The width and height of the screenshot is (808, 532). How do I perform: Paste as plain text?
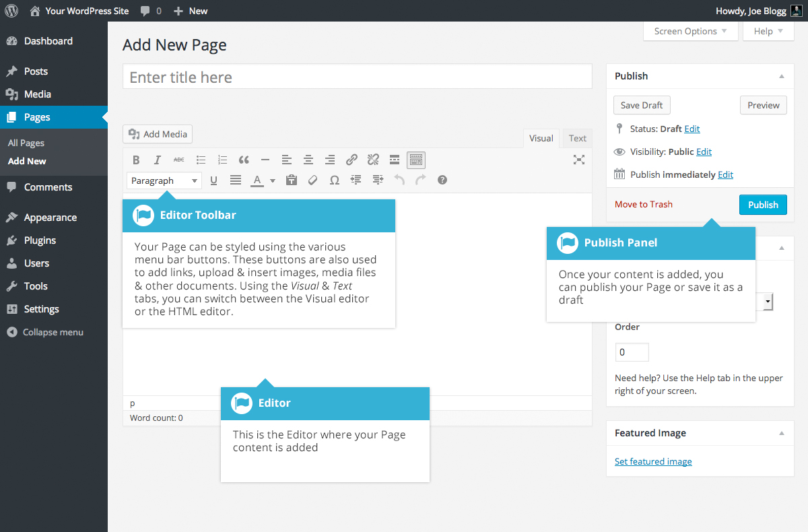coord(291,180)
